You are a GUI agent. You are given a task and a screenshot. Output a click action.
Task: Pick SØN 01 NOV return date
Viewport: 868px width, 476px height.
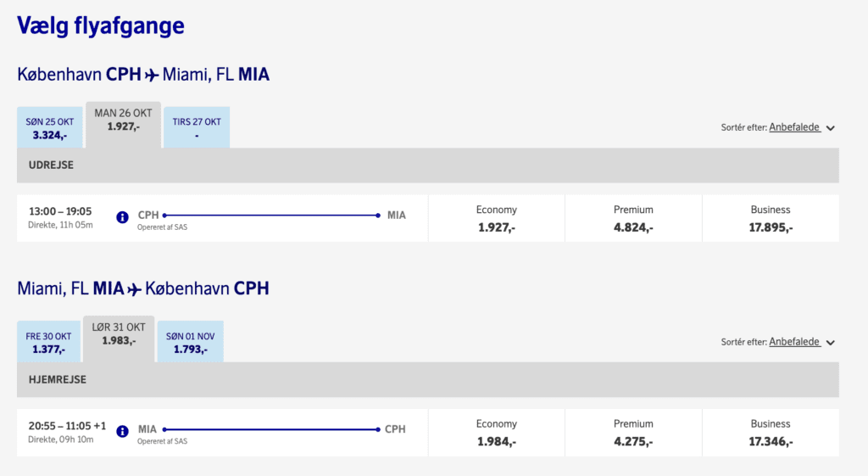[191, 341]
